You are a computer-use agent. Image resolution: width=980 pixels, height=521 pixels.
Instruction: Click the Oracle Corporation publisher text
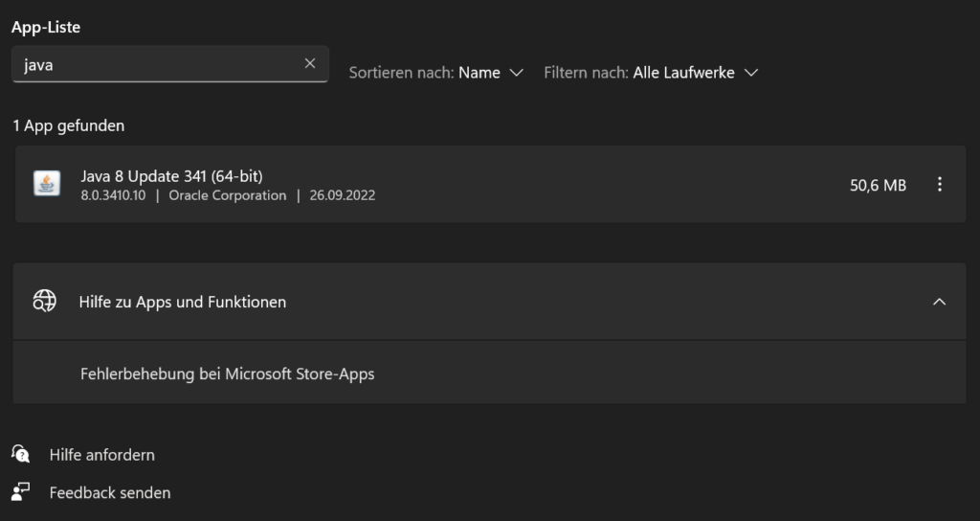(227, 195)
